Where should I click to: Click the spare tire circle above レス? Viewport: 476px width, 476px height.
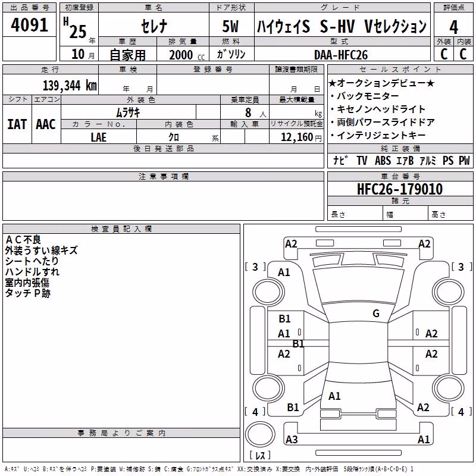tap(259, 434)
